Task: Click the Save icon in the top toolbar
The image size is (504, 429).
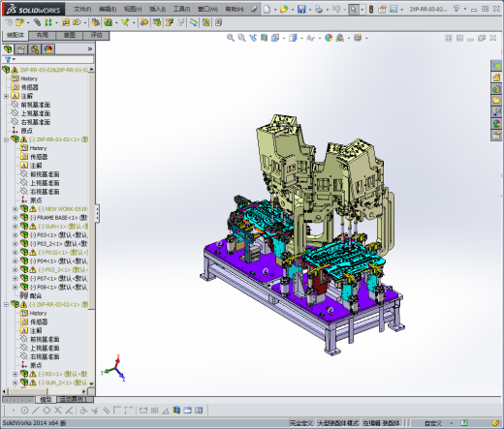Action: (x=301, y=10)
